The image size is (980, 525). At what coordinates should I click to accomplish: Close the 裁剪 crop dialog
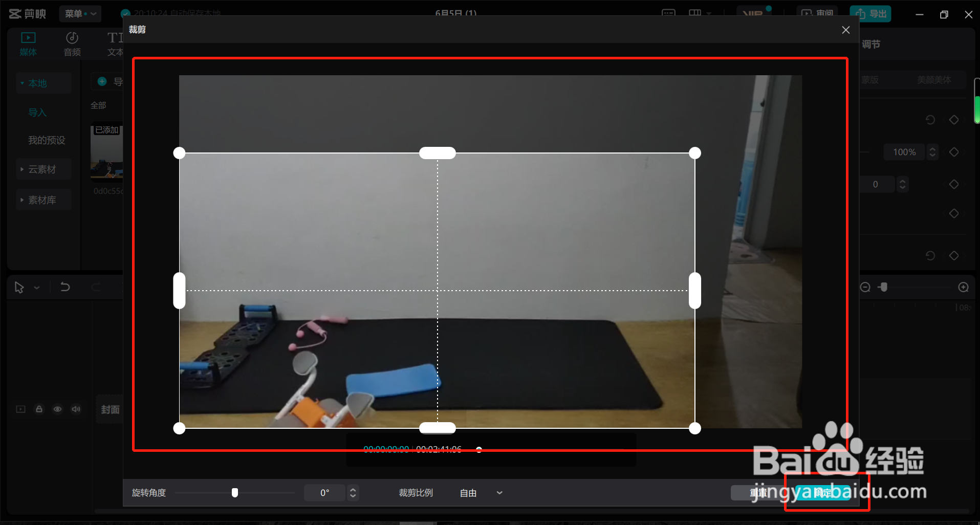click(x=845, y=30)
